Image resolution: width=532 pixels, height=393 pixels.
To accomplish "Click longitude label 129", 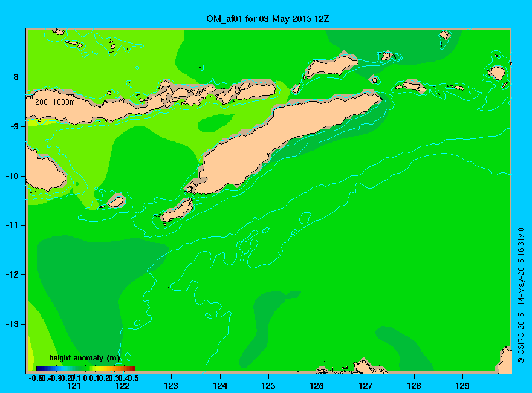I will pos(462,386).
